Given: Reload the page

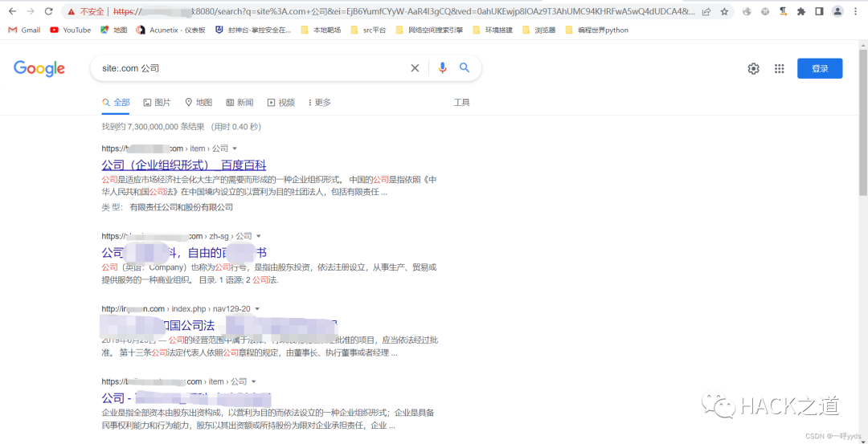Looking at the screenshot, I should [49, 12].
